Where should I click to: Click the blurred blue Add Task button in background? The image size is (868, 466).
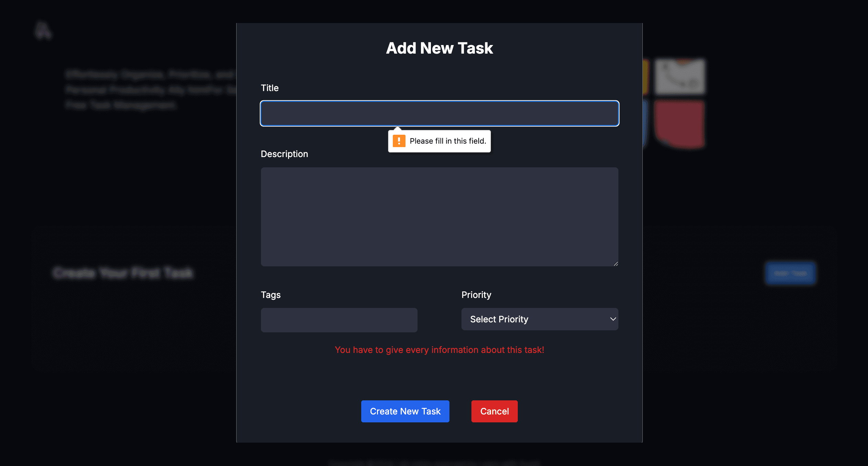(790, 273)
